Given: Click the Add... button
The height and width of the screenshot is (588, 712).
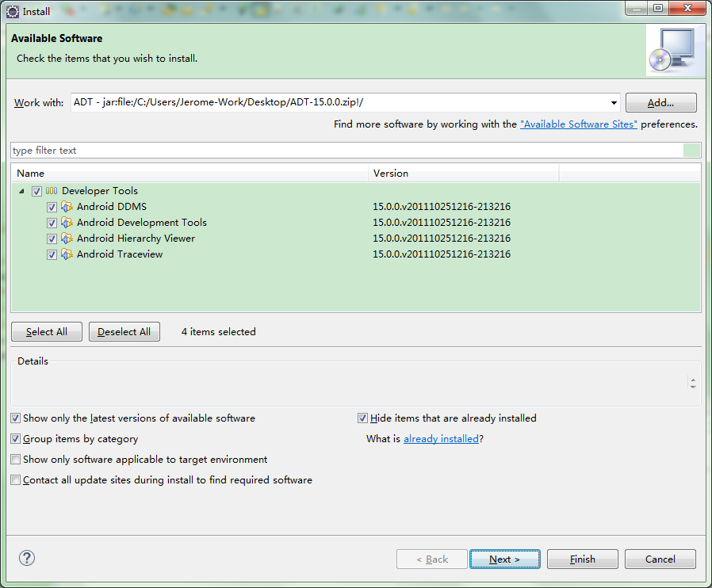Looking at the screenshot, I should click(x=660, y=102).
